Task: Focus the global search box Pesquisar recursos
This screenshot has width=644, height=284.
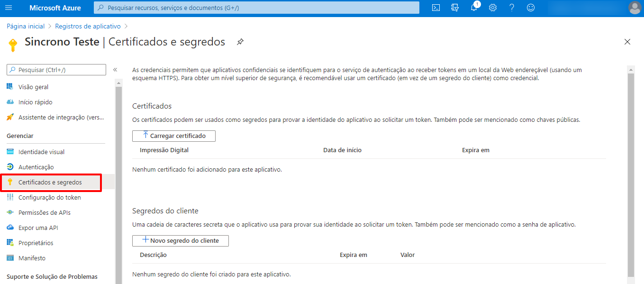Action: (x=256, y=8)
